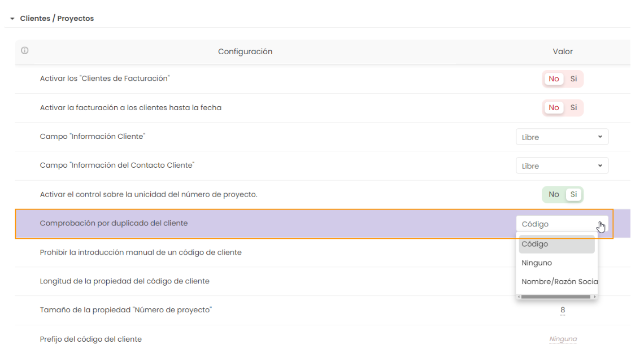Collapse the Clientes / Proyectos section
The height and width of the screenshot is (362, 644).
[12, 19]
